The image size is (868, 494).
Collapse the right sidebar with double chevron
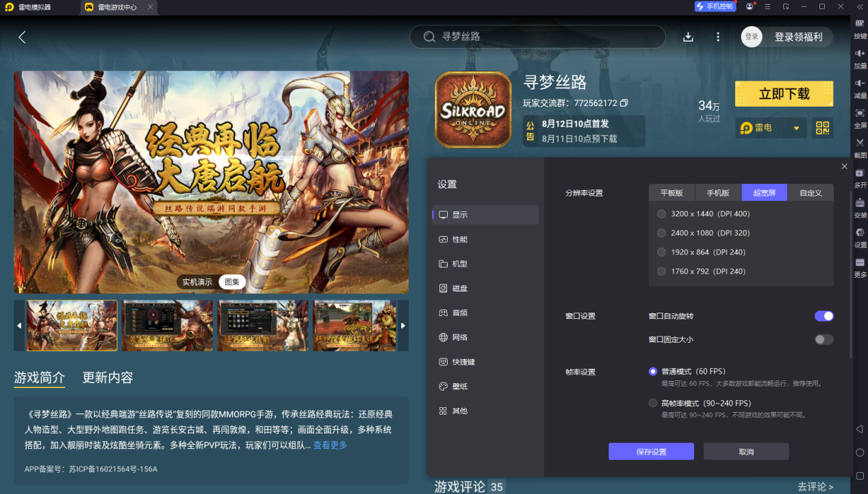coord(860,6)
